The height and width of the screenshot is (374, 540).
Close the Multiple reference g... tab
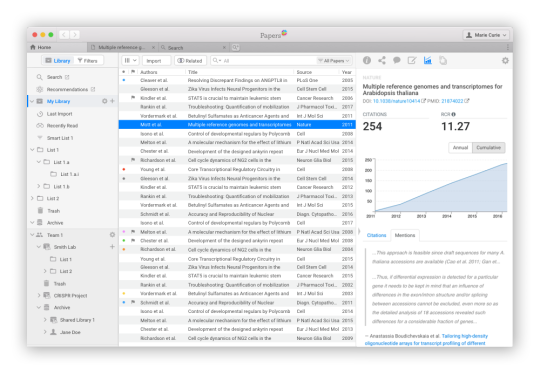[153, 47]
